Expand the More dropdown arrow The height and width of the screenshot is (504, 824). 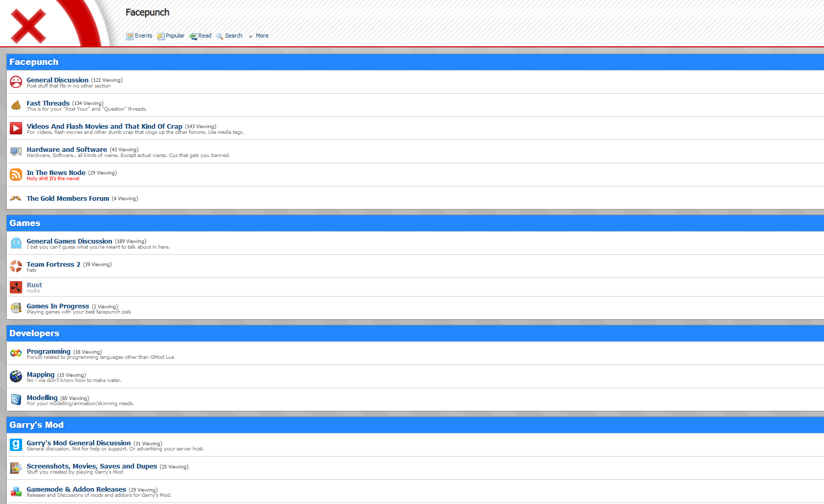(x=251, y=37)
